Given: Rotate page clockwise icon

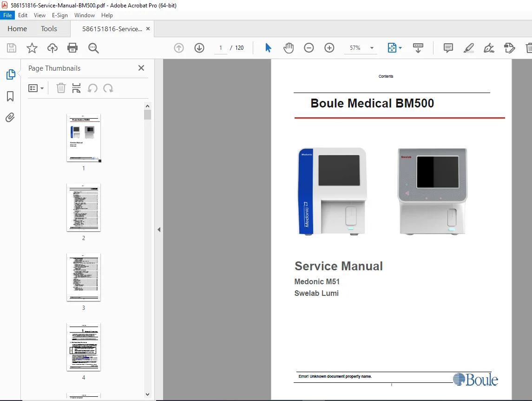Looking at the screenshot, I should 108,88.
